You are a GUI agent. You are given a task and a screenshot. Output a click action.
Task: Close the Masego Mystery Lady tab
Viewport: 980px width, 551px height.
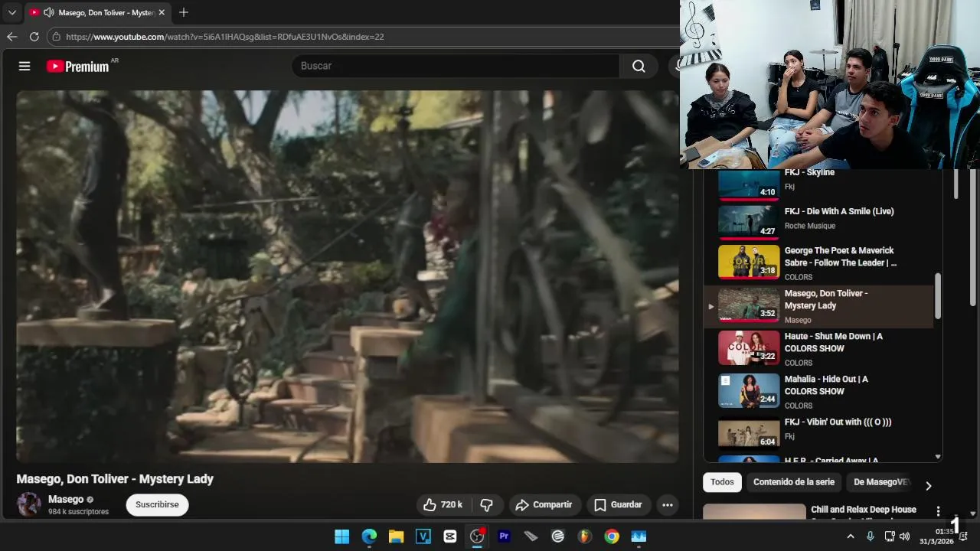[162, 12]
